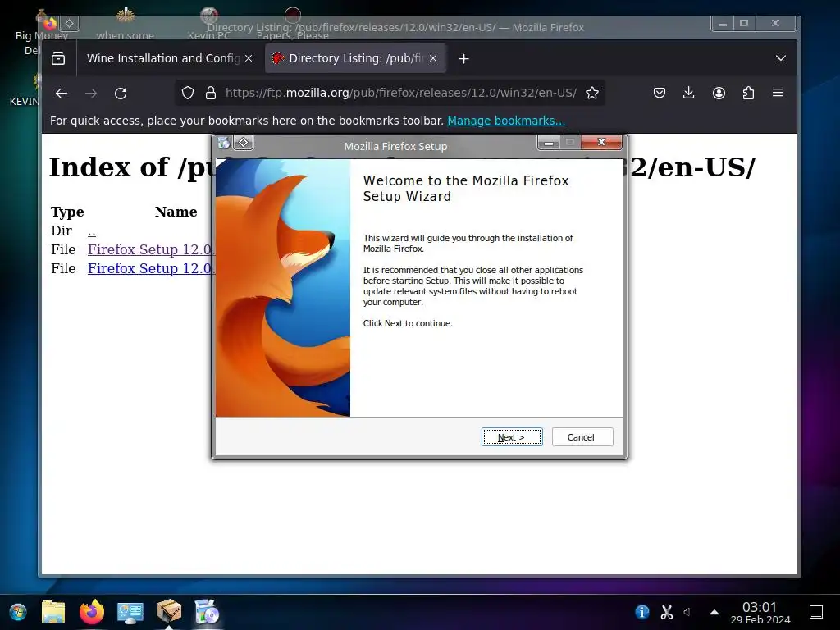This screenshot has height=630, width=840.
Task: Go forward with the forward arrow
Action: point(91,94)
